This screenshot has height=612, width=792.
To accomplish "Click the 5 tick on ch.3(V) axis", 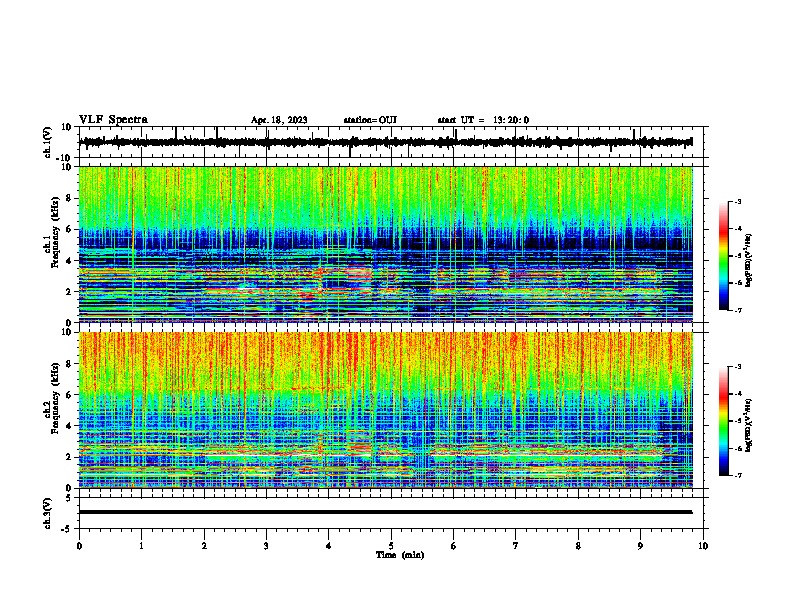I will tap(69, 498).
